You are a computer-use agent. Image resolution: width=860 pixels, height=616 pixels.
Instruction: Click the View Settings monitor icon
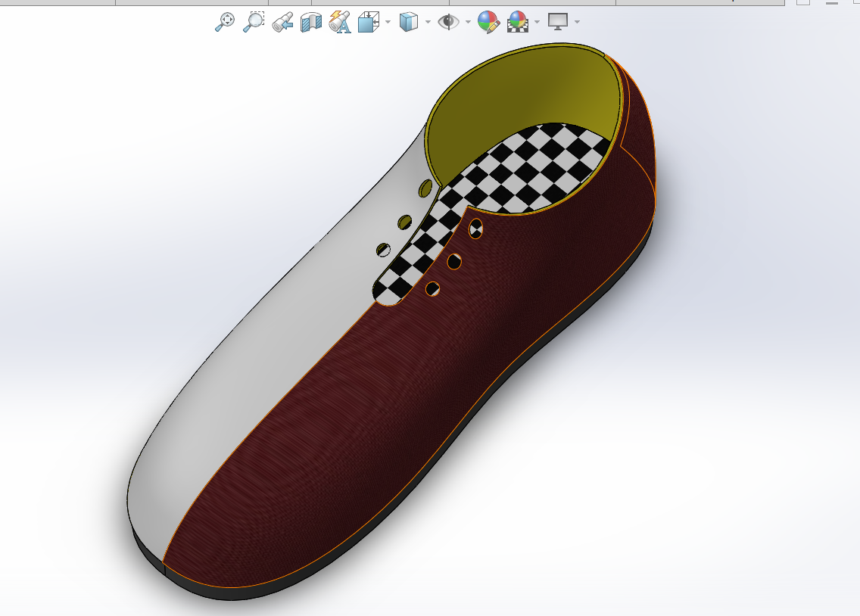point(558,22)
